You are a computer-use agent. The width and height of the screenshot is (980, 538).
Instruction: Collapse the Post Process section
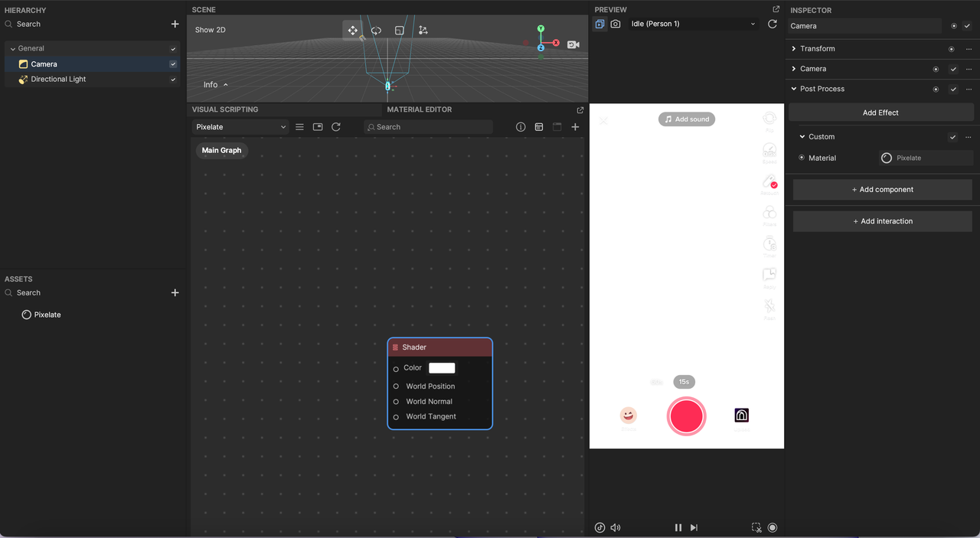click(794, 89)
